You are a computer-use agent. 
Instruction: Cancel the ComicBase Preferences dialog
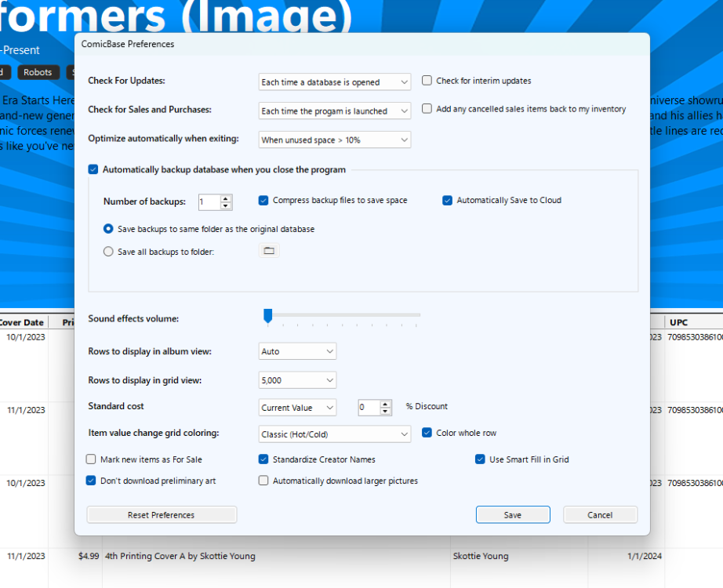[x=600, y=514]
